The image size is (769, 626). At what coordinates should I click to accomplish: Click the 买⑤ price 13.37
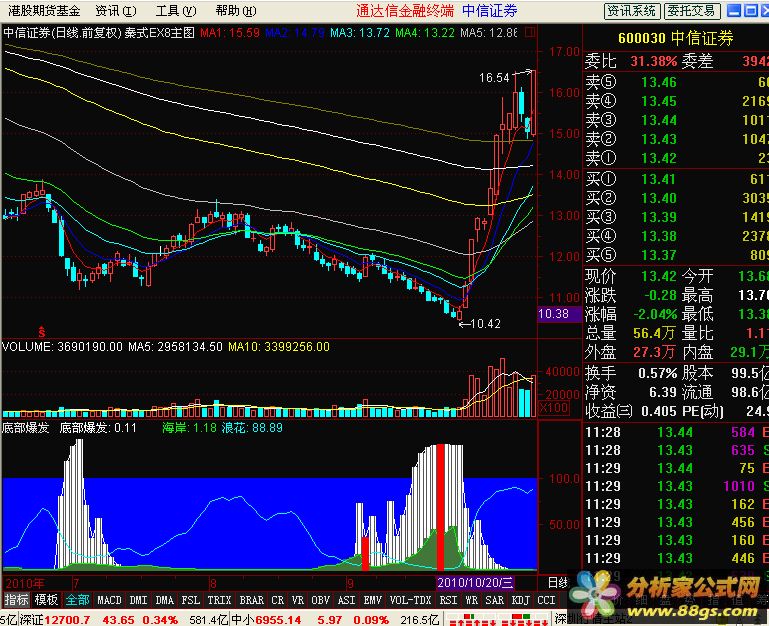tap(659, 256)
